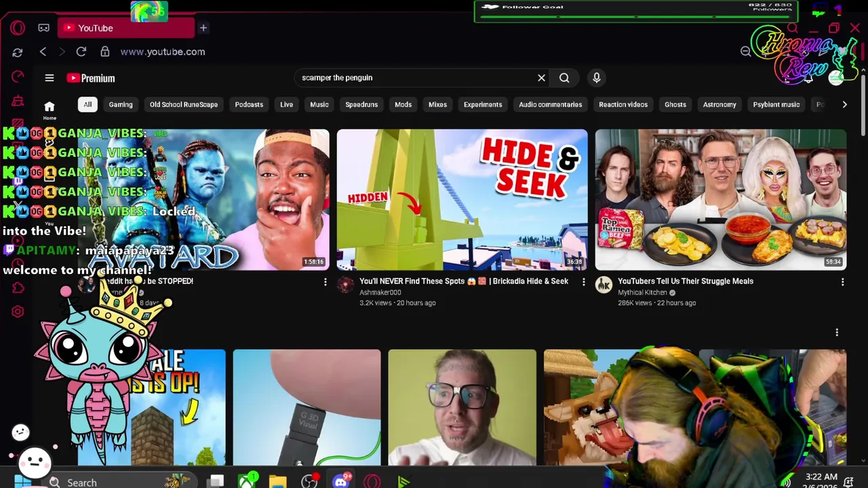Select the Astronomy filter chip
Viewport: 868px width, 488px height.
click(719, 104)
